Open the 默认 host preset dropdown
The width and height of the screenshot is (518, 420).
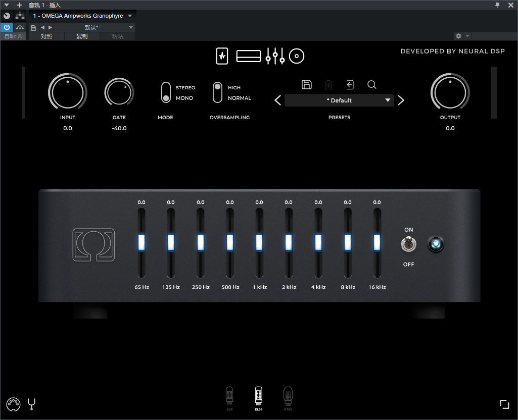point(94,27)
